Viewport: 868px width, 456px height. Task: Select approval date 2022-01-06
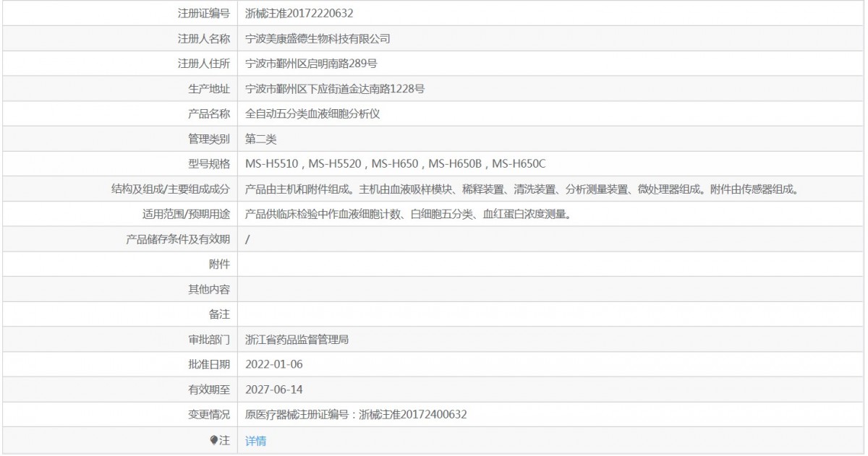point(274,364)
